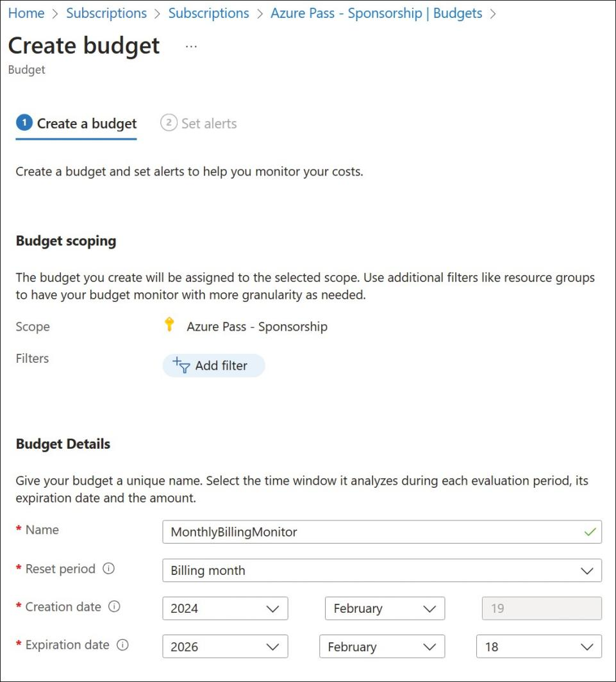The image size is (616, 682).
Task: Open the ellipsis menu beside Create budget
Action: coord(191,46)
